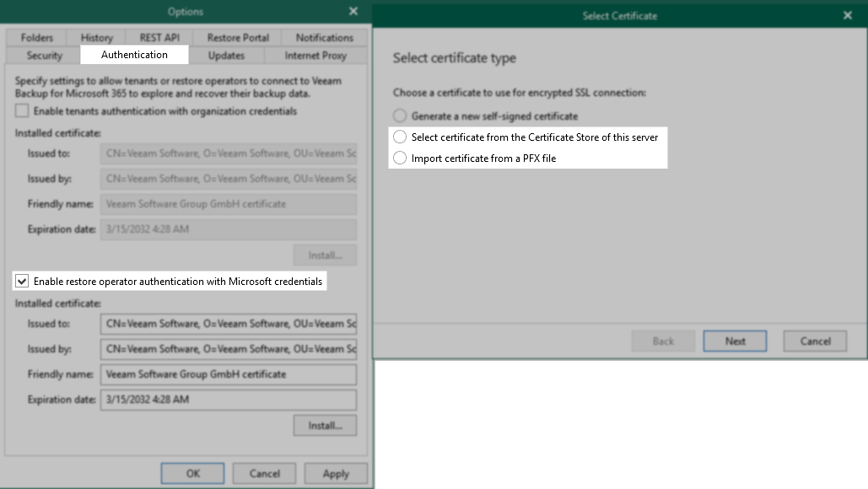Click the Select Certificate window title

click(619, 16)
